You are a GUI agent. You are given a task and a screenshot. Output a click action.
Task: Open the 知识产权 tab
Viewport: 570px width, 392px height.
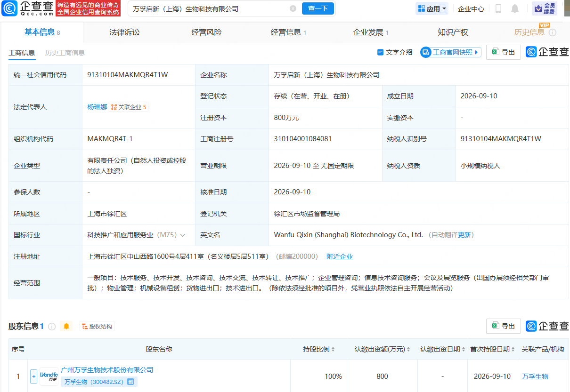point(453,32)
